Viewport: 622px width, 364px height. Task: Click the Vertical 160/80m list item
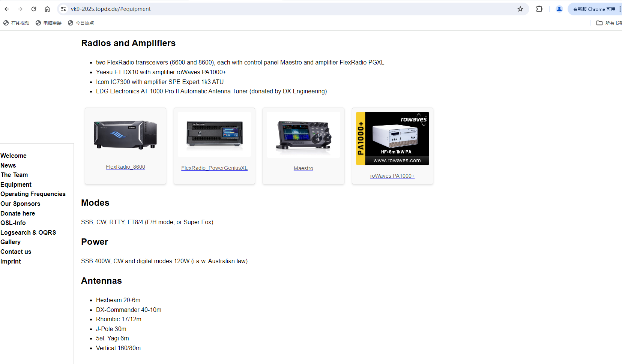tap(118, 348)
